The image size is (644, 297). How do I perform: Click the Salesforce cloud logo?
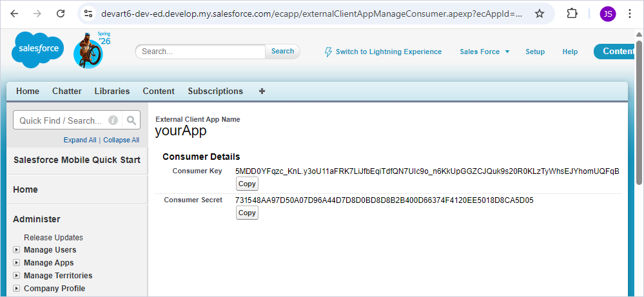pyautogui.click(x=37, y=50)
